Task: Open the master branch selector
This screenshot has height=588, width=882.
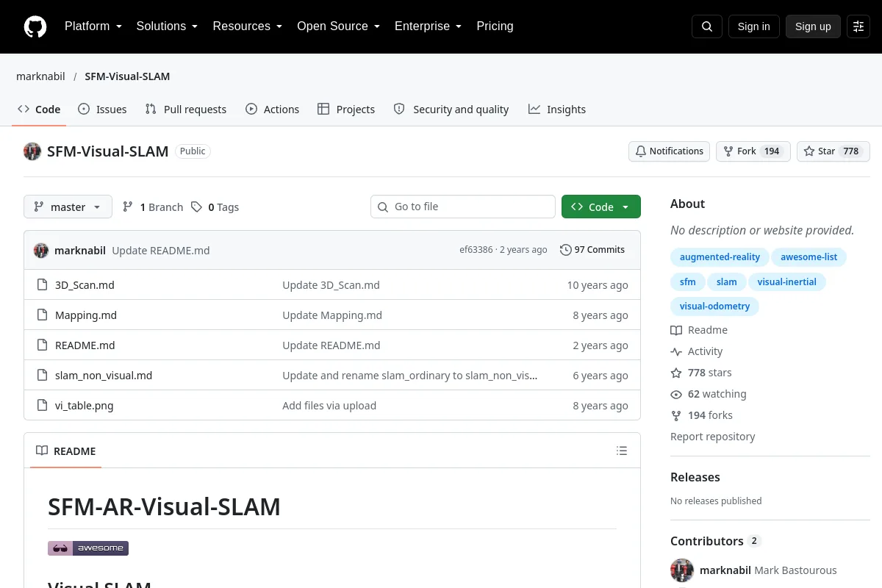Action: 68,207
